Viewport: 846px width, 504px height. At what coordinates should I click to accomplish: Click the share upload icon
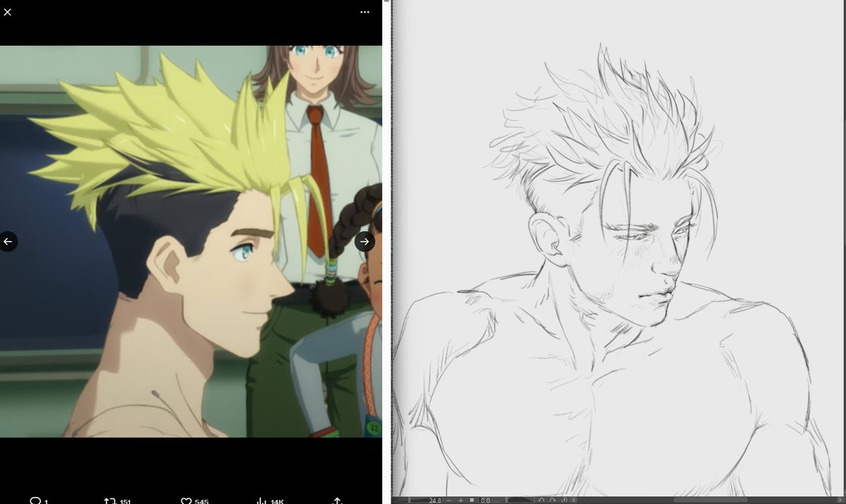click(x=338, y=500)
